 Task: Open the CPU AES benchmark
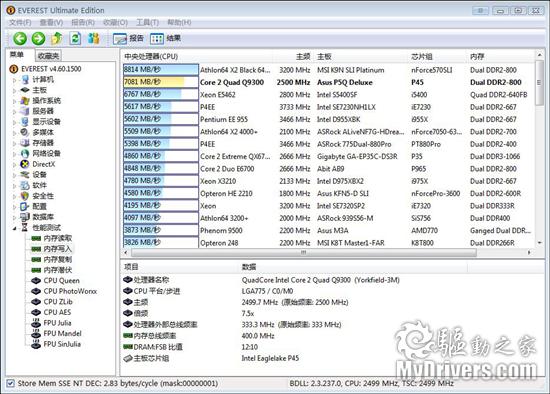point(51,312)
